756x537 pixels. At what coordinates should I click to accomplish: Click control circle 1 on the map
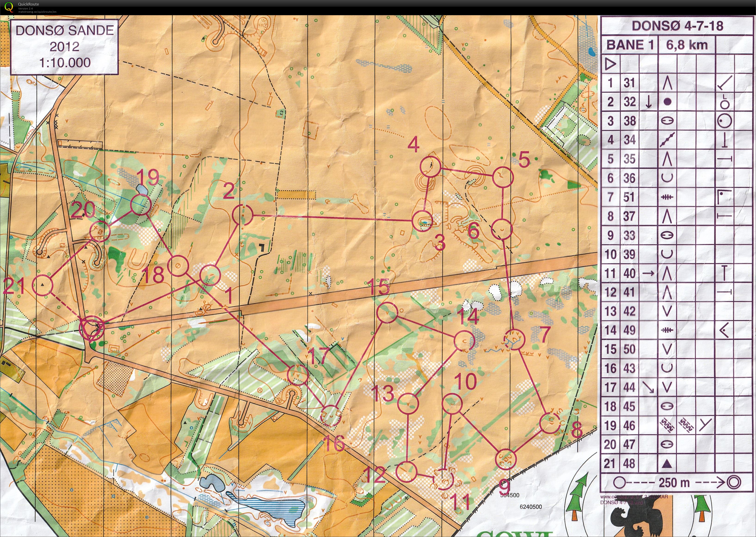coord(210,275)
